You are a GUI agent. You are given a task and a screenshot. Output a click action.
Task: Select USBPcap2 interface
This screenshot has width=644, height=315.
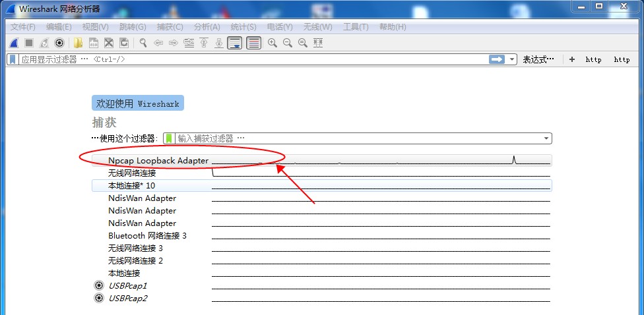click(321, 298)
